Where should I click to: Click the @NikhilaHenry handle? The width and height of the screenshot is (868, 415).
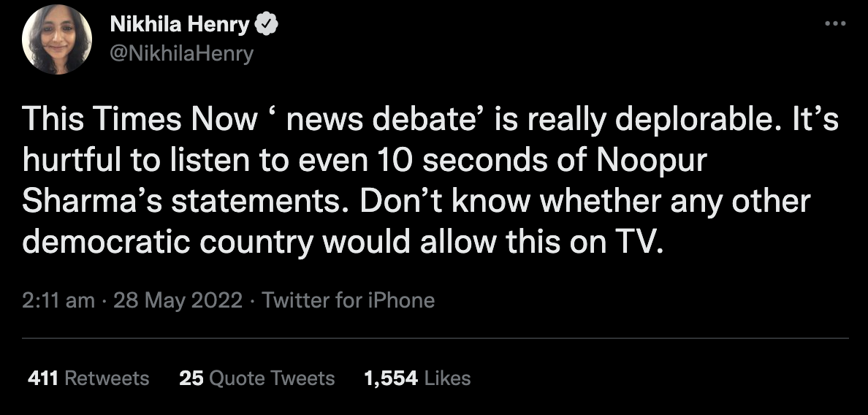[181, 53]
